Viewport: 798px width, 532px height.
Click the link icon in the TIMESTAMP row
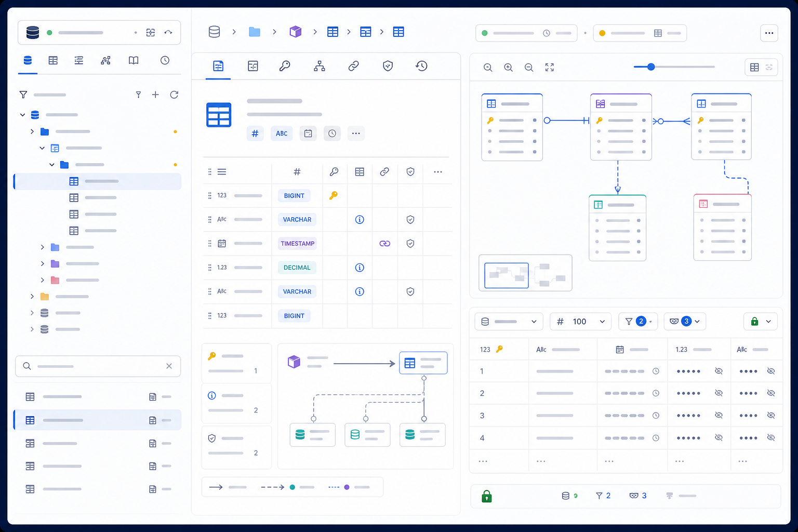pyautogui.click(x=385, y=244)
